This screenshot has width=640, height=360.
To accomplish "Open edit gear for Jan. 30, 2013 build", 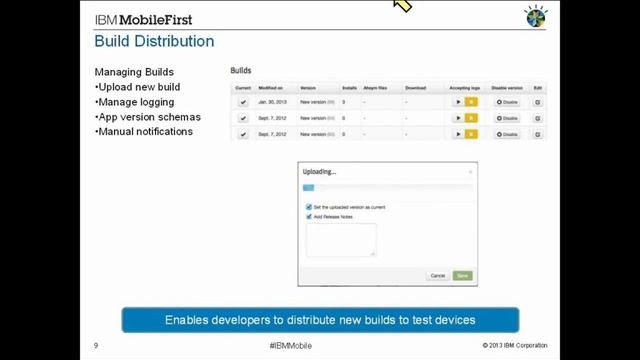I will click(538, 102).
